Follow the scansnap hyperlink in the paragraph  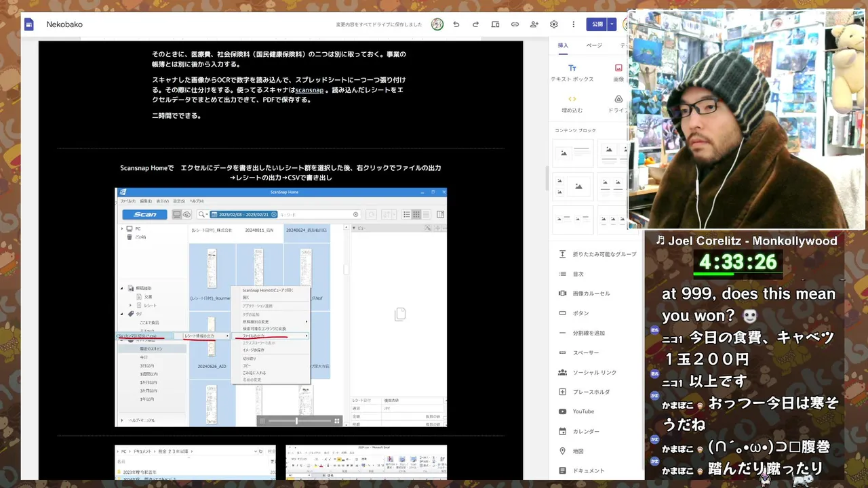point(309,89)
